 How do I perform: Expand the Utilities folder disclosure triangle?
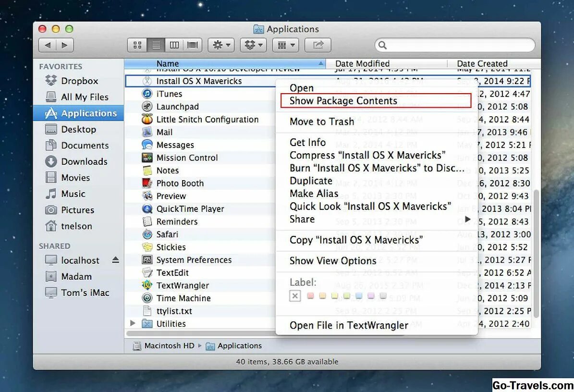click(133, 323)
